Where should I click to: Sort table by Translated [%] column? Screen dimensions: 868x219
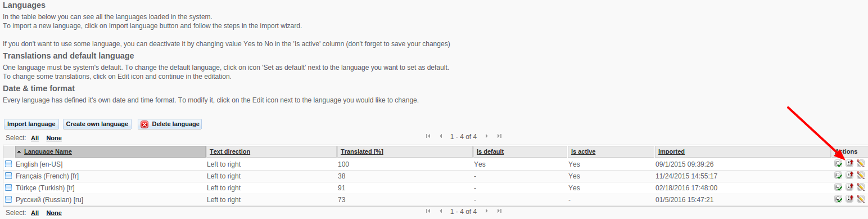point(362,151)
